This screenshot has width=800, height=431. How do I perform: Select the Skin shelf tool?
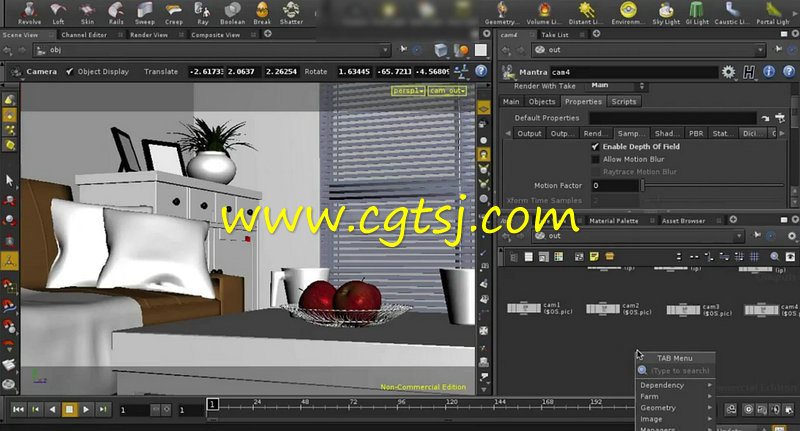click(x=87, y=13)
